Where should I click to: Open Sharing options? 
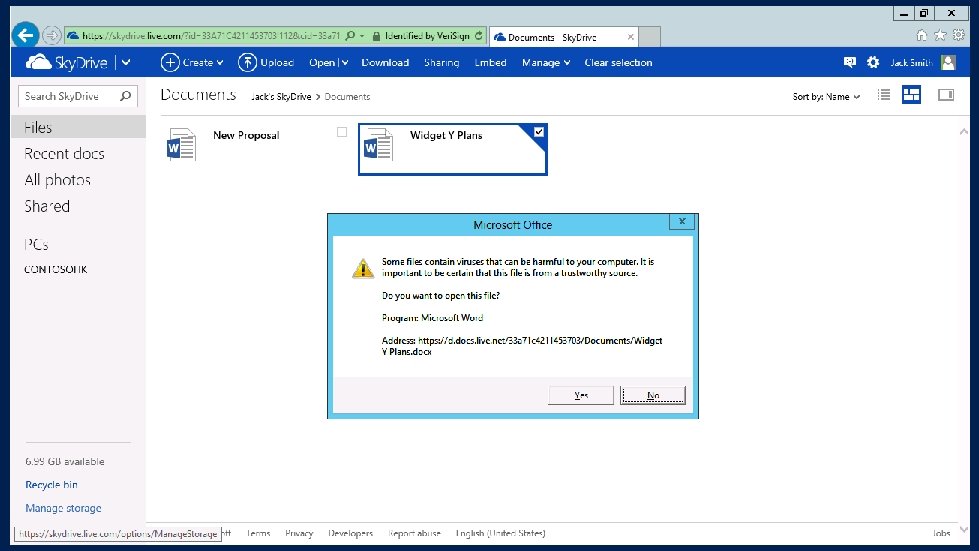click(x=441, y=62)
